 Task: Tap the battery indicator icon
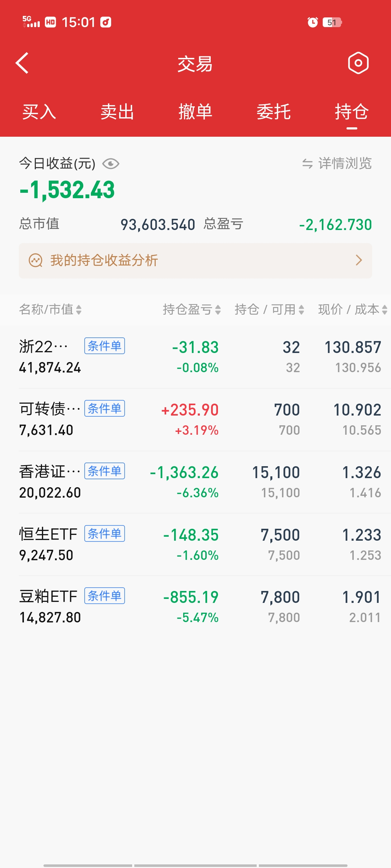tap(332, 22)
